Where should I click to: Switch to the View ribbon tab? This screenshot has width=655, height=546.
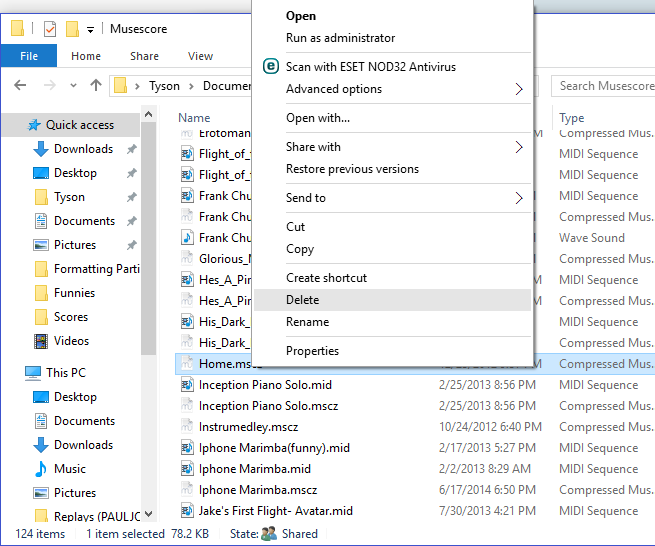pyautogui.click(x=200, y=56)
